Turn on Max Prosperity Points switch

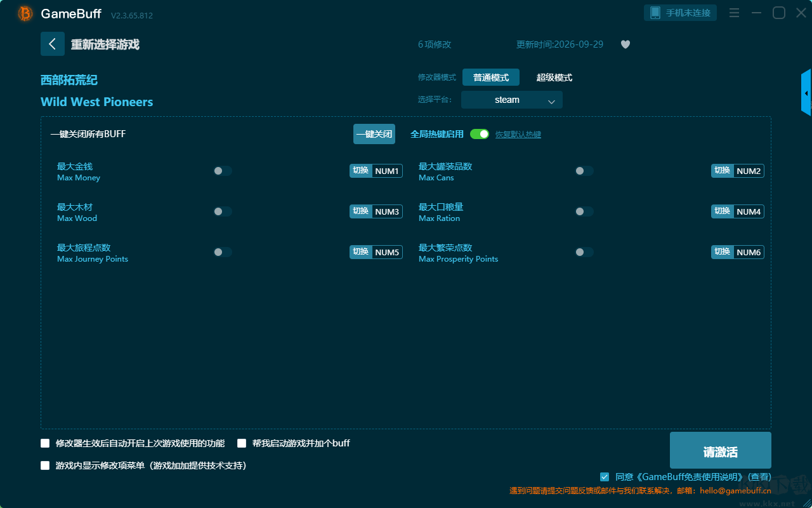tap(584, 252)
